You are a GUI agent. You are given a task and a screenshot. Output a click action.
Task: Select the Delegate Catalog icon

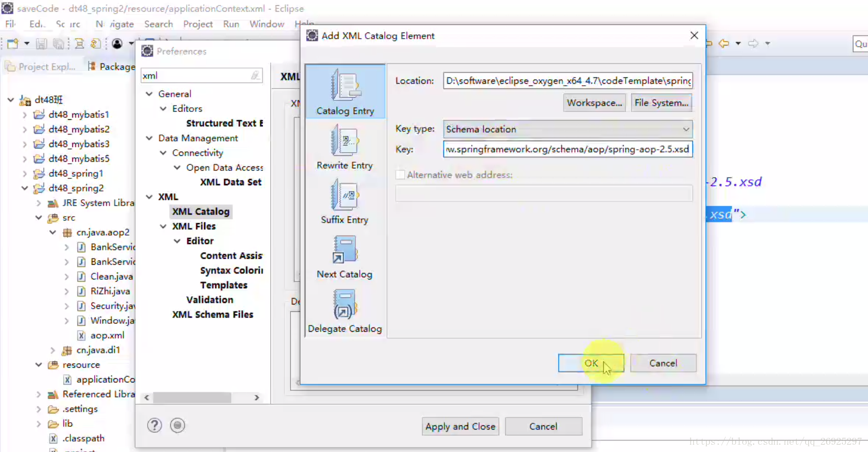345,304
